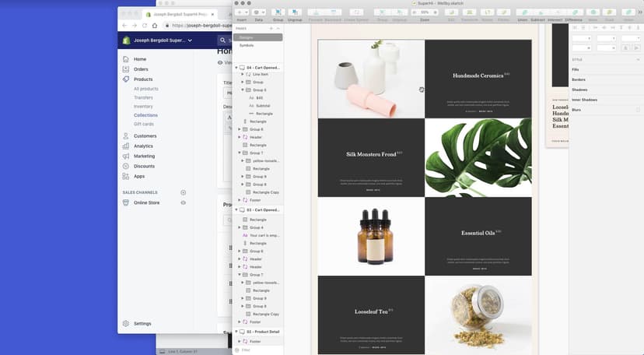Go to Customers in Shopify sidebar
The image size is (644, 355).
[145, 135]
